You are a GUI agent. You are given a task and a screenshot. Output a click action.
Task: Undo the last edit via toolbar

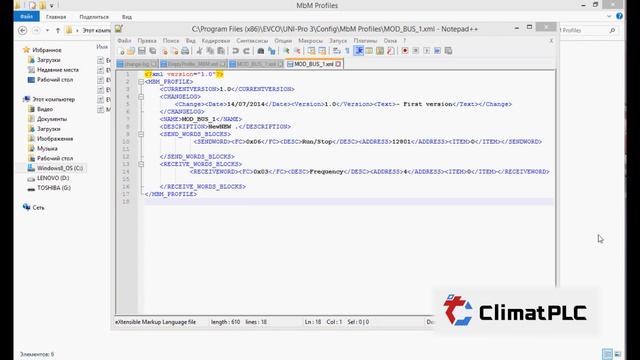(235, 51)
